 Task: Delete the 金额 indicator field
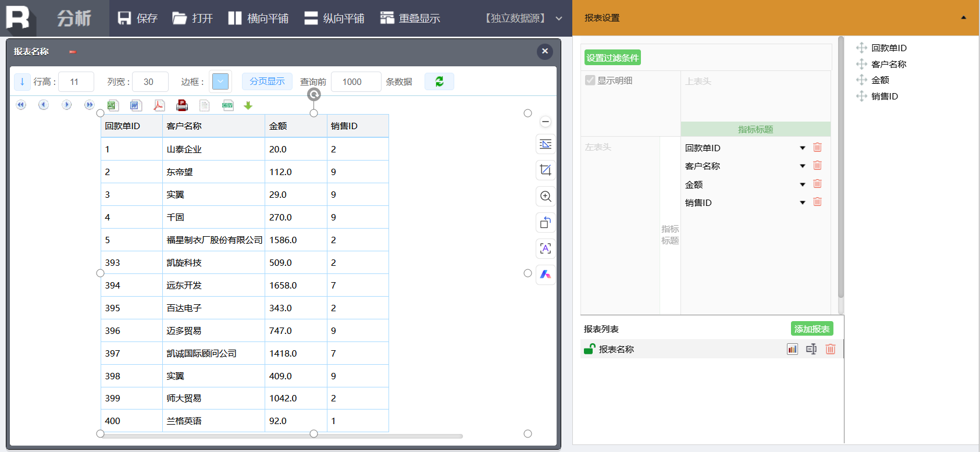coord(817,184)
